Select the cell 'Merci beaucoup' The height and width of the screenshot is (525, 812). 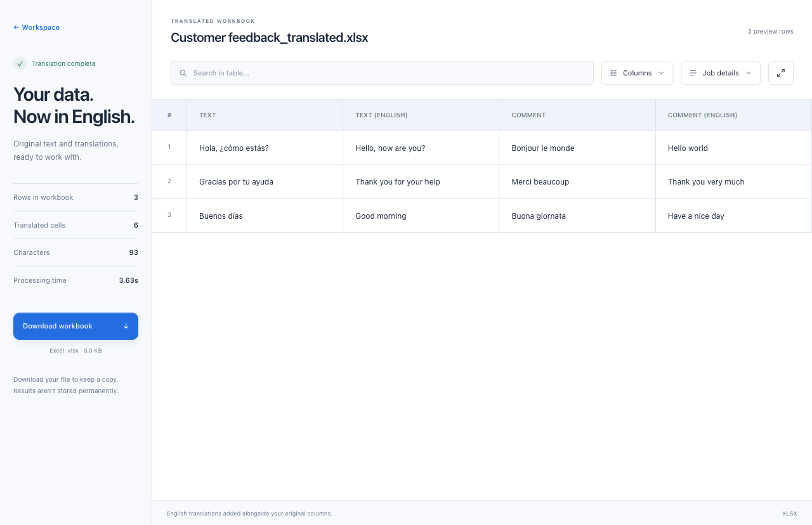pos(577,182)
